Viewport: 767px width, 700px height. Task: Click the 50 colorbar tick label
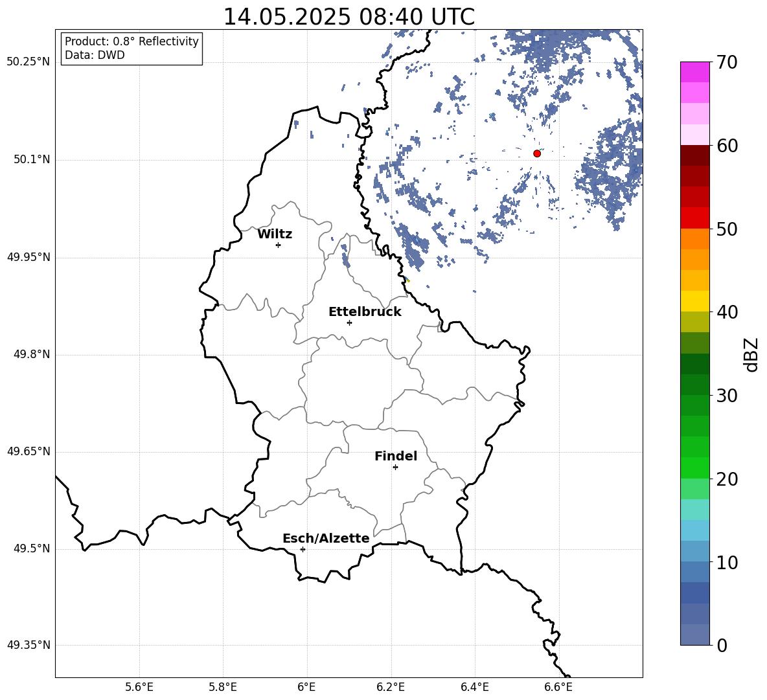(727, 229)
